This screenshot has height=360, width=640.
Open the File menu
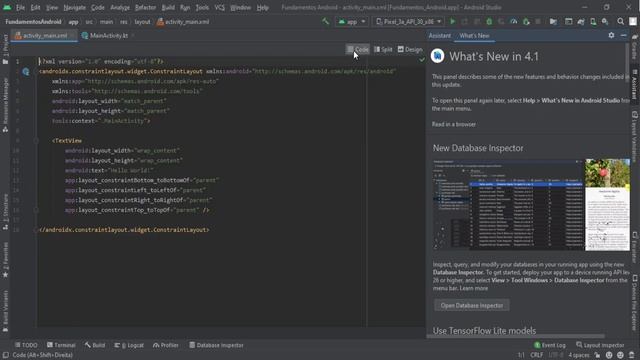click(x=20, y=7)
